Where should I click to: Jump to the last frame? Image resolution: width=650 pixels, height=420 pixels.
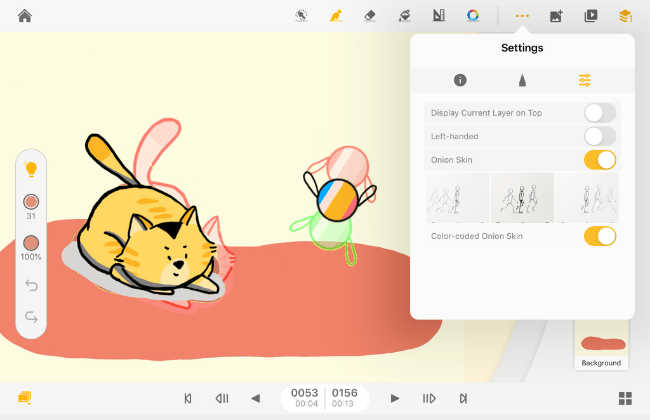coord(463,398)
